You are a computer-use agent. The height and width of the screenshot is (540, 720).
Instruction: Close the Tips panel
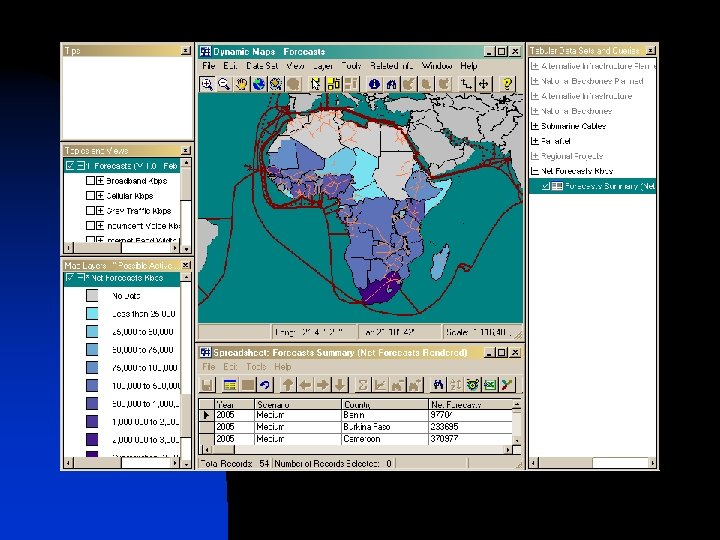(186, 51)
